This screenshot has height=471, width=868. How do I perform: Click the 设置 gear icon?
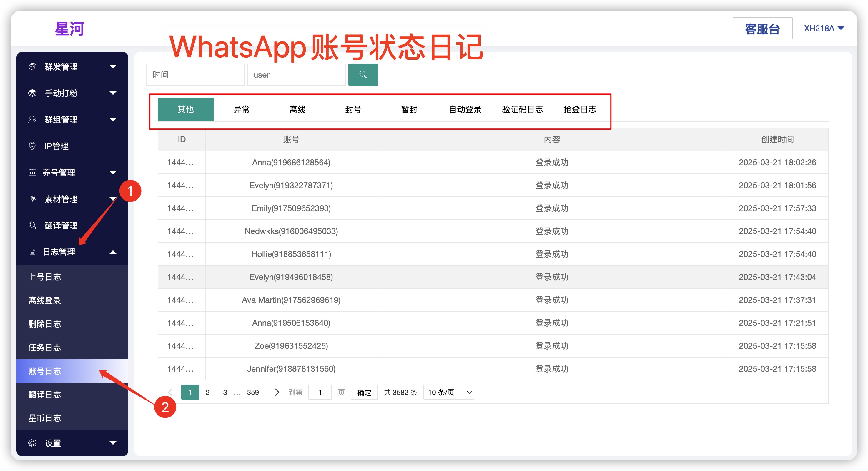point(32,443)
